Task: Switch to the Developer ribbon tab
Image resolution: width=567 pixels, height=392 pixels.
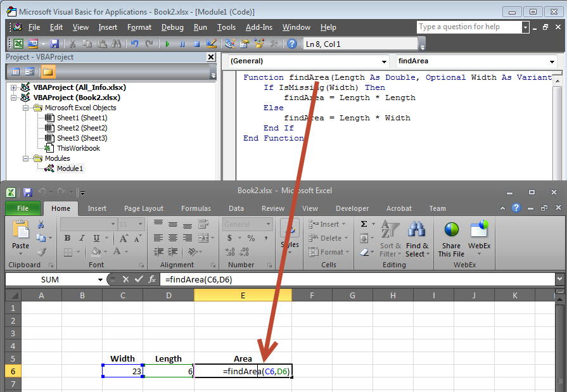Action: click(x=352, y=208)
